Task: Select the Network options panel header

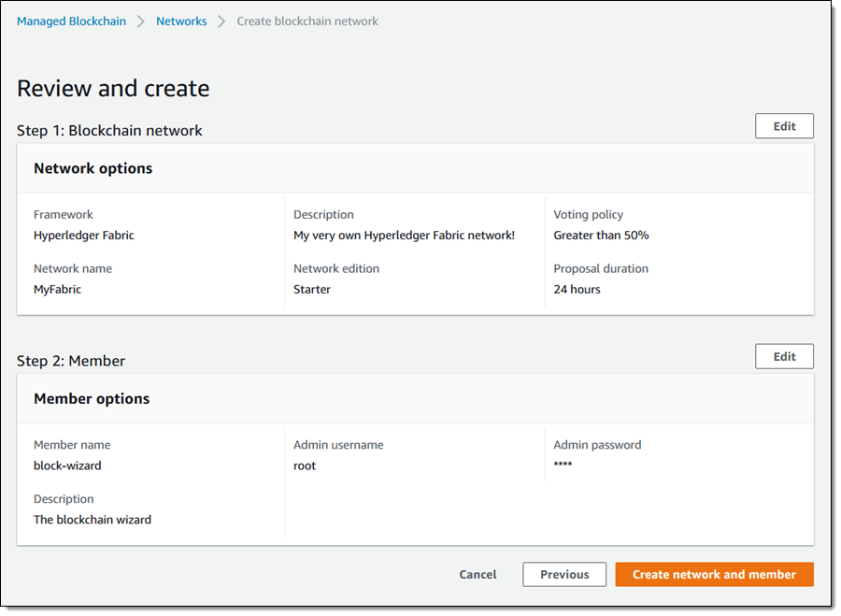Action: click(x=93, y=168)
